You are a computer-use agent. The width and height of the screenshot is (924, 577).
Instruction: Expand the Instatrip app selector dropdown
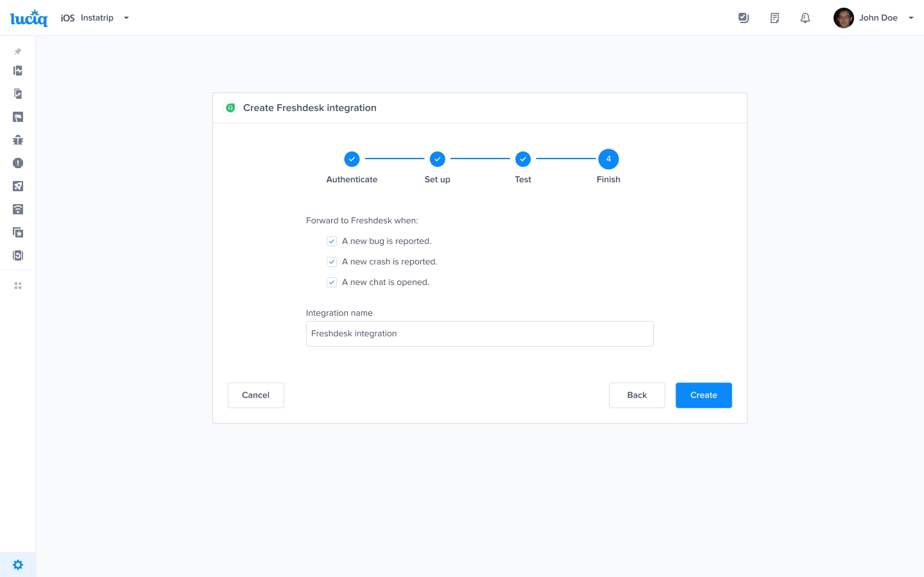coord(126,18)
